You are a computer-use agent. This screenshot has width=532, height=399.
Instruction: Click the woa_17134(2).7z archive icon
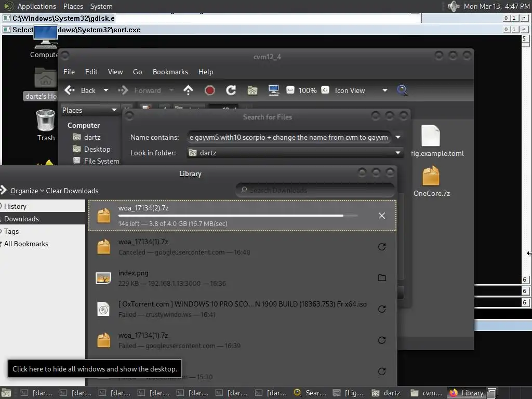(x=103, y=216)
